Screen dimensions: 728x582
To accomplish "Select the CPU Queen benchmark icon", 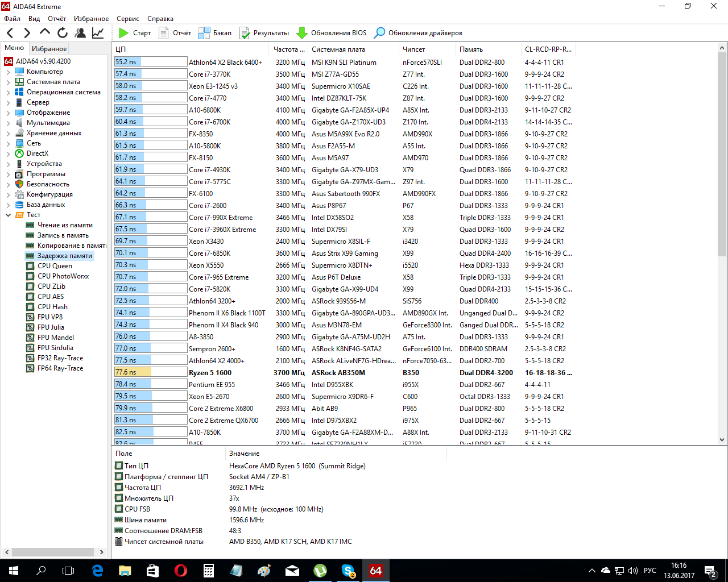I will (30, 266).
